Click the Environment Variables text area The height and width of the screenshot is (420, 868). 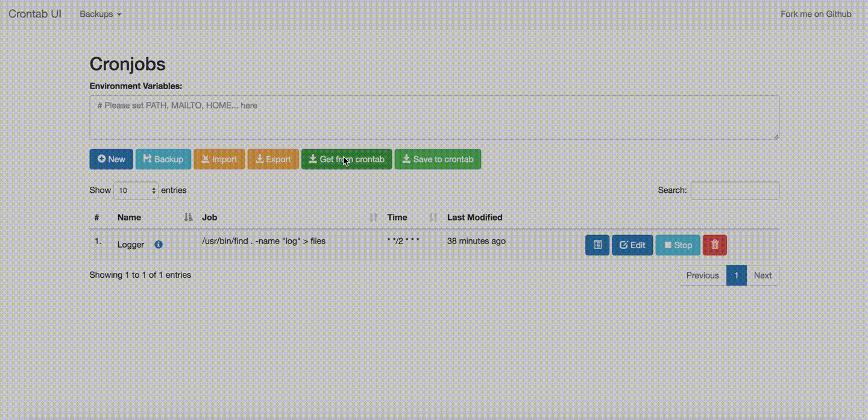point(435,118)
